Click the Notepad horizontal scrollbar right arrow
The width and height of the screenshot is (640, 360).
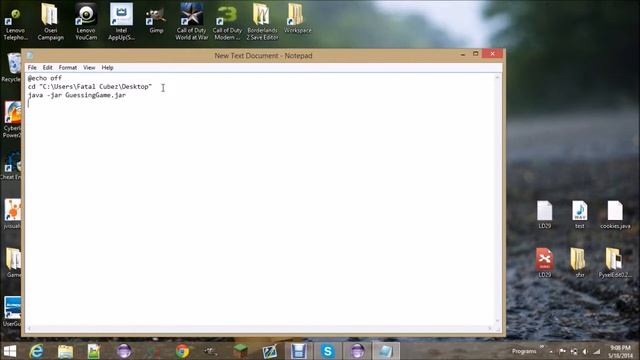pos(490,328)
